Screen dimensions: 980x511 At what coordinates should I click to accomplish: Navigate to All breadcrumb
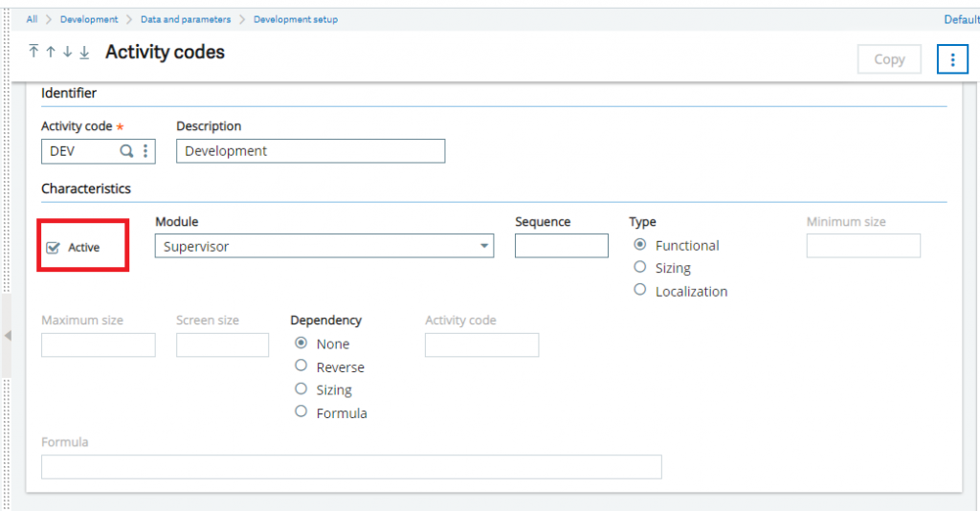tap(32, 19)
